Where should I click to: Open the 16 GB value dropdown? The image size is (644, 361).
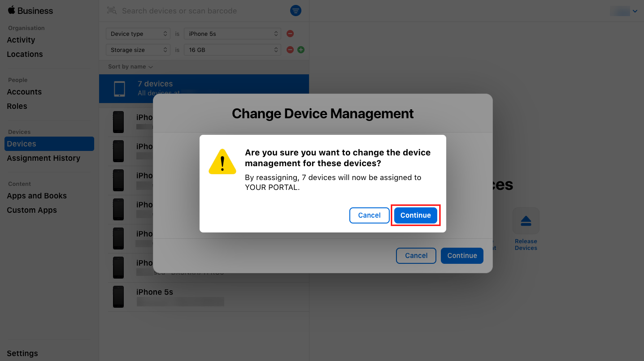[233, 50]
